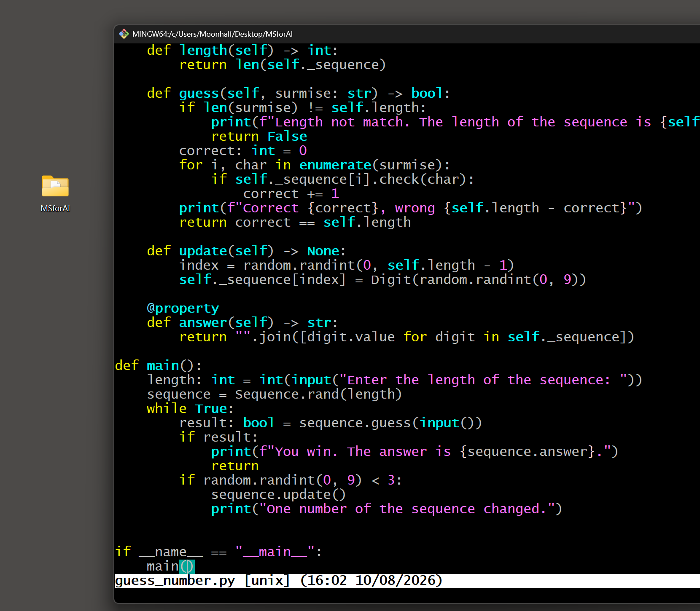
Task: Click 'result: bool = sequence.guess(input())' line
Action: click(x=330, y=423)
